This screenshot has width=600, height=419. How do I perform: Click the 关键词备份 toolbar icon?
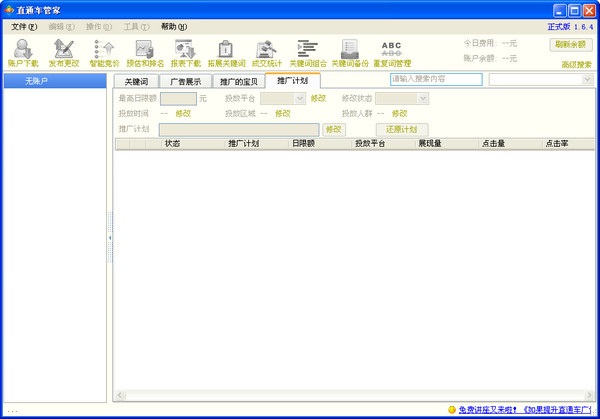click(350, 53)
